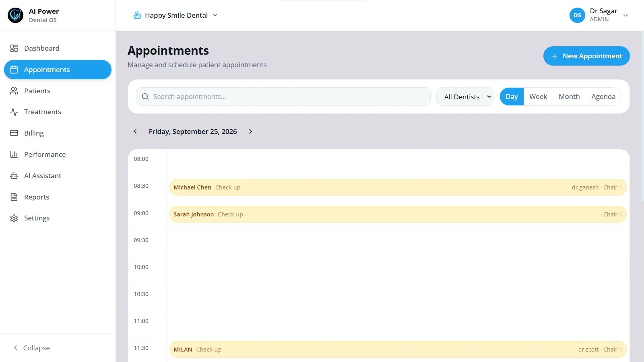This screenshot has width=644, height=362.
Task: Click the Collapse chevron icon
Action: click(16, 348)
